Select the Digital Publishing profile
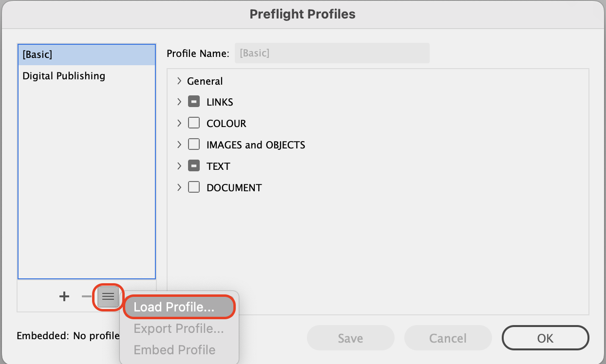 point(64,76)
